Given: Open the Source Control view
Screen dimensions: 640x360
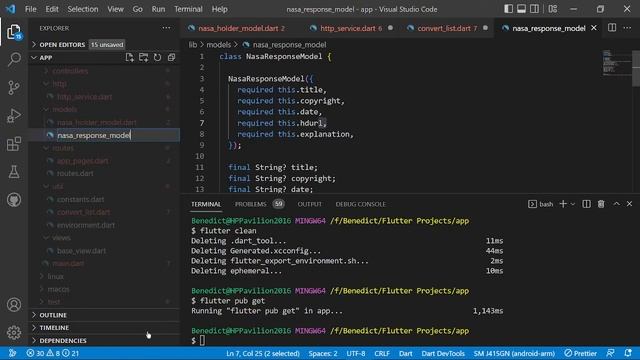Looking at the screenshot, I should [x=14, y=87].
